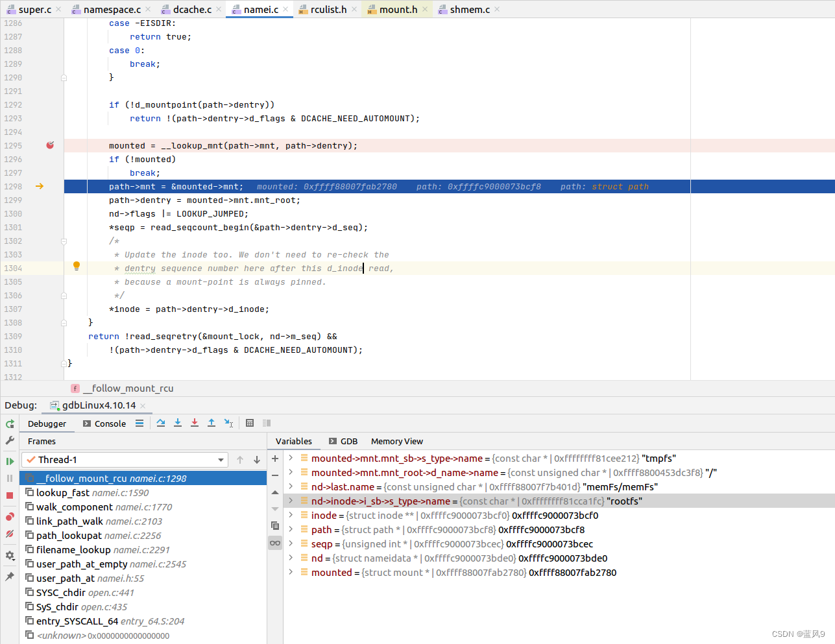
Task: Expand nd->last.name variable
Action: click(x=291, y=486)
